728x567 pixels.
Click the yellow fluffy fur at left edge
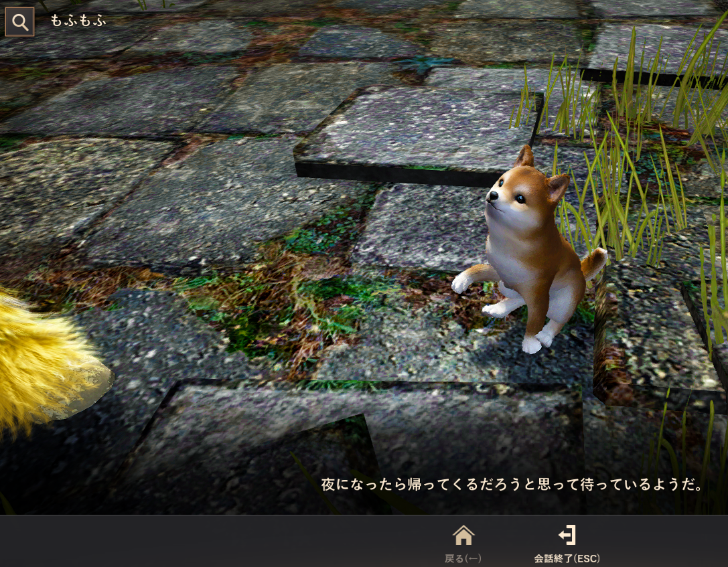tap(40, 361)
